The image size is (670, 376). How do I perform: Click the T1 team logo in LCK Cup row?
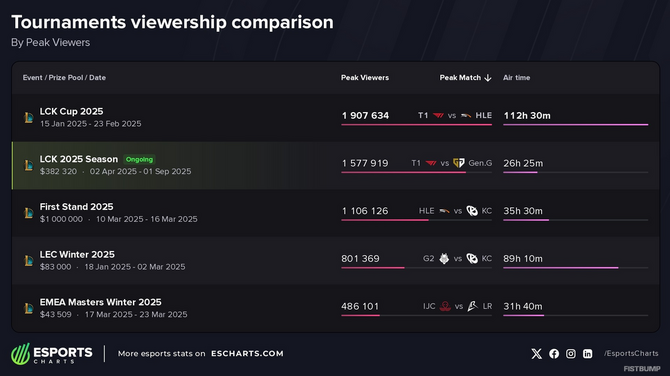[438, 115]
